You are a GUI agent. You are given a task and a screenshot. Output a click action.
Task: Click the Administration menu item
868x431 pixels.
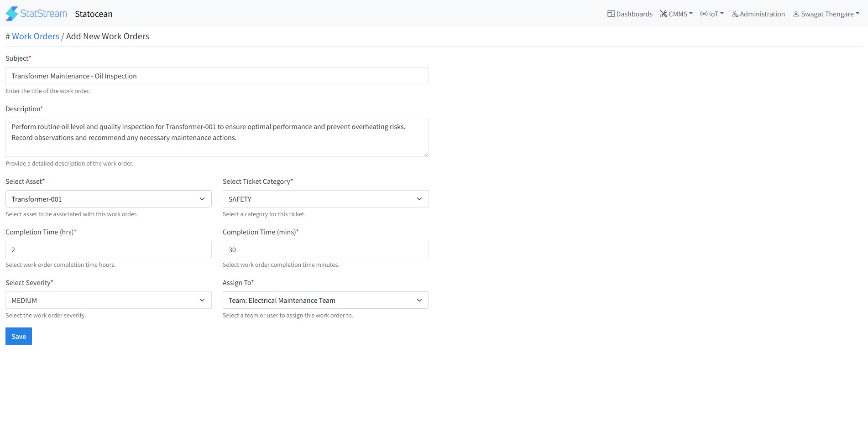point(762,14)
